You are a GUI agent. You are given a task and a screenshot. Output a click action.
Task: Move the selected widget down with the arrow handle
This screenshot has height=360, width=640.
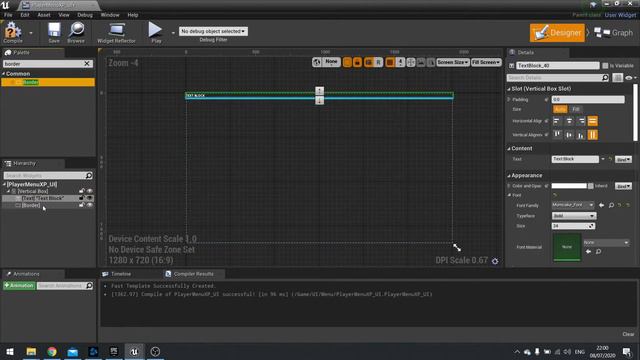tap(320, 100)
